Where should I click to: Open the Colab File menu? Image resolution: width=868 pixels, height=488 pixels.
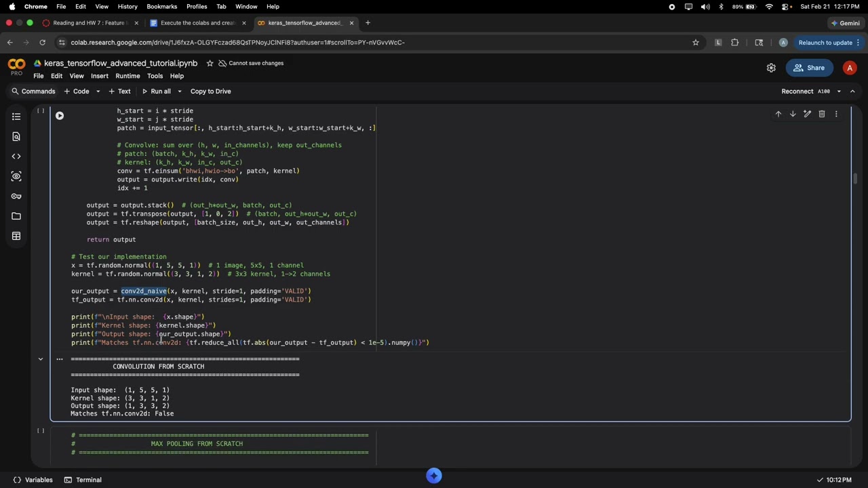click(39, 76)
